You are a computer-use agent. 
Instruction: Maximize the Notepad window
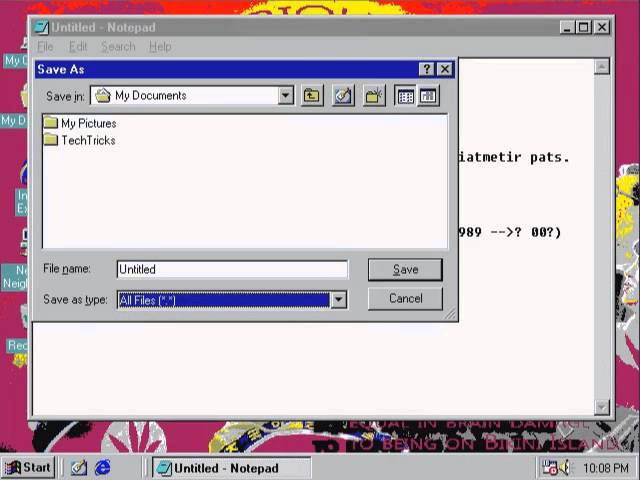point(583,27)
